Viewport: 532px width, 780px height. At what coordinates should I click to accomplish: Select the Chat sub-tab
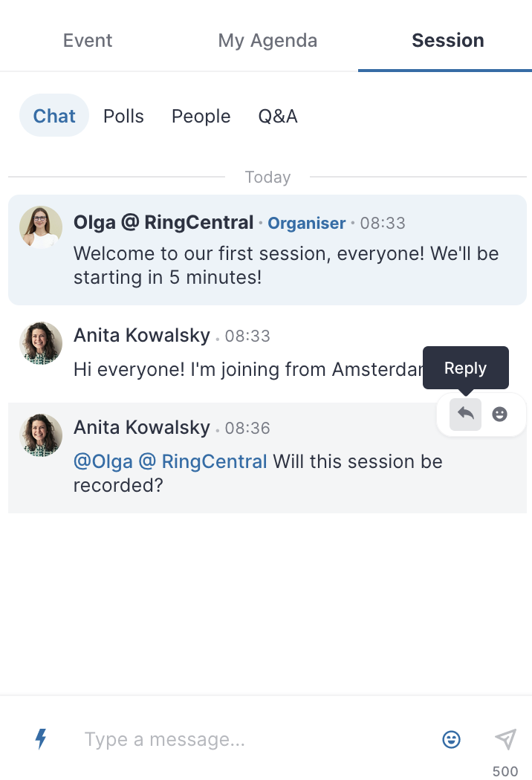tap(54, 116)
